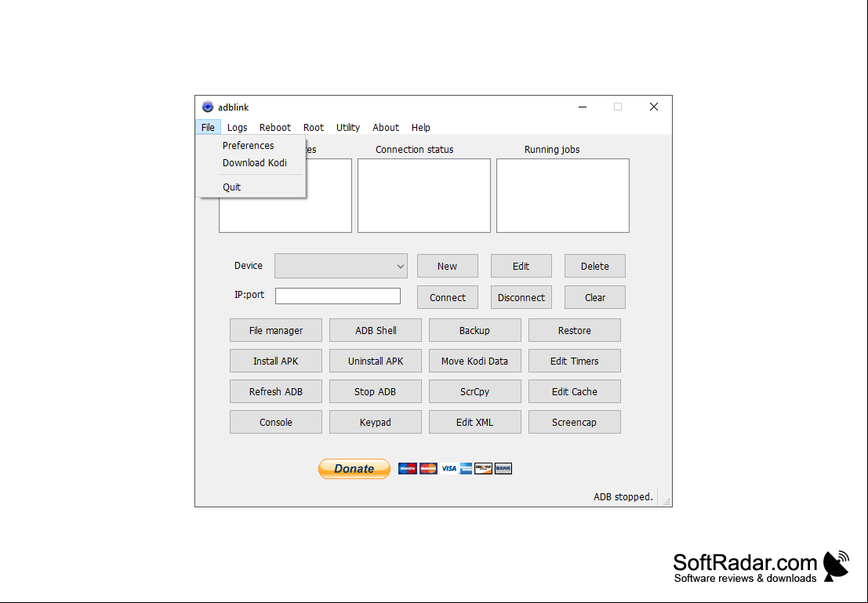
Task: Click inside the Running jobs list box
Action: pos(563,195)
